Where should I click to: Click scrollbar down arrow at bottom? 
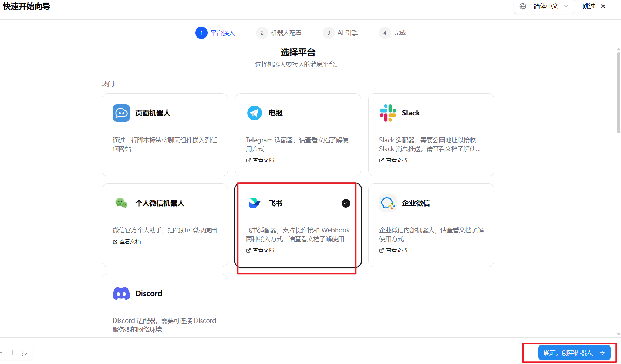click(619, 334)
